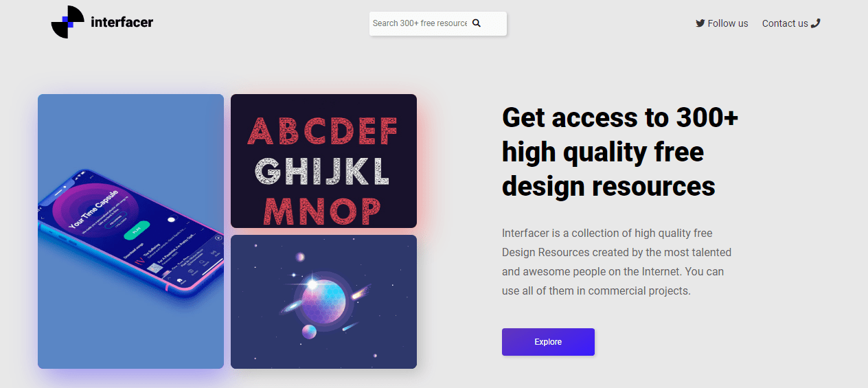Viewport: 868px width, 388px height.
Task: Click the "interfacer" brand name text
Action: 122,22
